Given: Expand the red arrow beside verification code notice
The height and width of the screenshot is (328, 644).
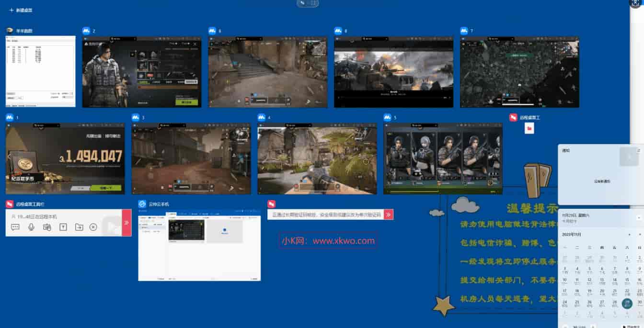Looking at the screenshot, I should point(389,215).
